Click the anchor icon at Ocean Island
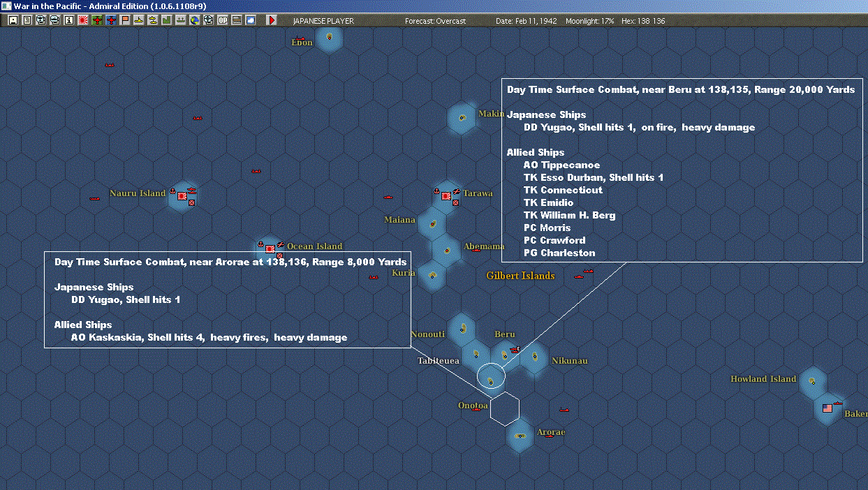Screen dimensions: 868x490 260,244
